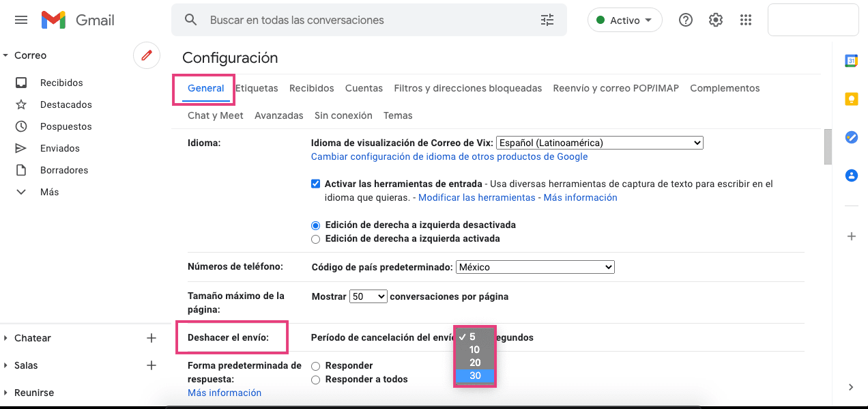Image resolution: width=868 pixels, height=409 pixels.
Task: Uncheck Activar las herramientas de entrada
Action: tap(315, 184)
